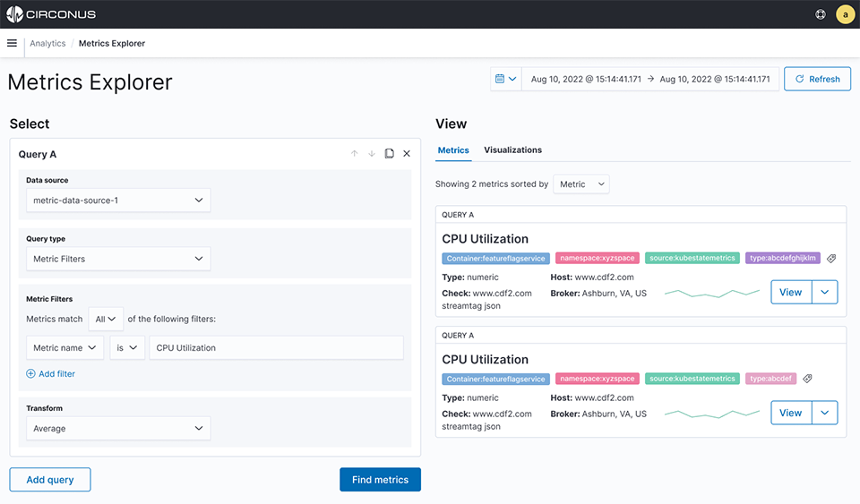The width and height of the screenshot is (860, 504).
Task: Open the hamburger navigation menu
Action: pos(12,43)
